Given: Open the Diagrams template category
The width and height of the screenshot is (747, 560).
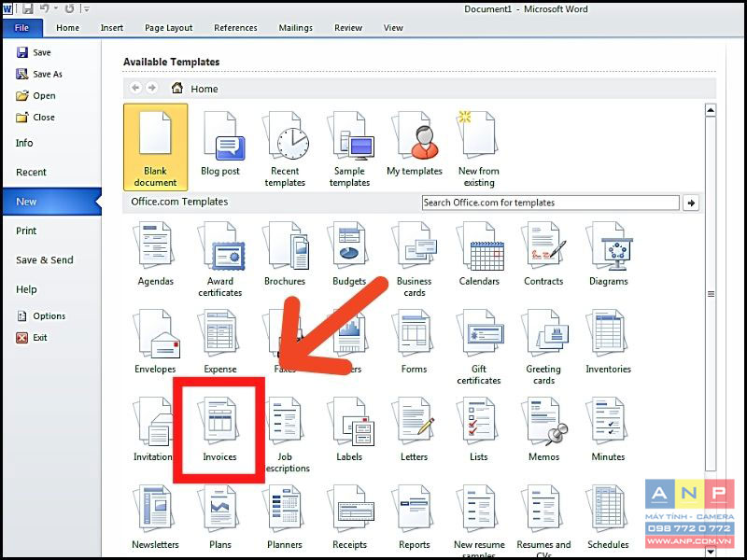Looking at the screenshot, I should point(609,254).
